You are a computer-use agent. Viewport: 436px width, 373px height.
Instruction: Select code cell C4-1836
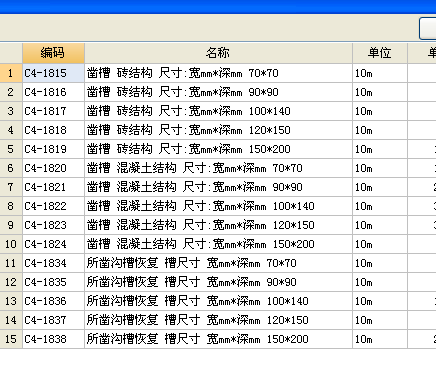click(x=53, y=301)
